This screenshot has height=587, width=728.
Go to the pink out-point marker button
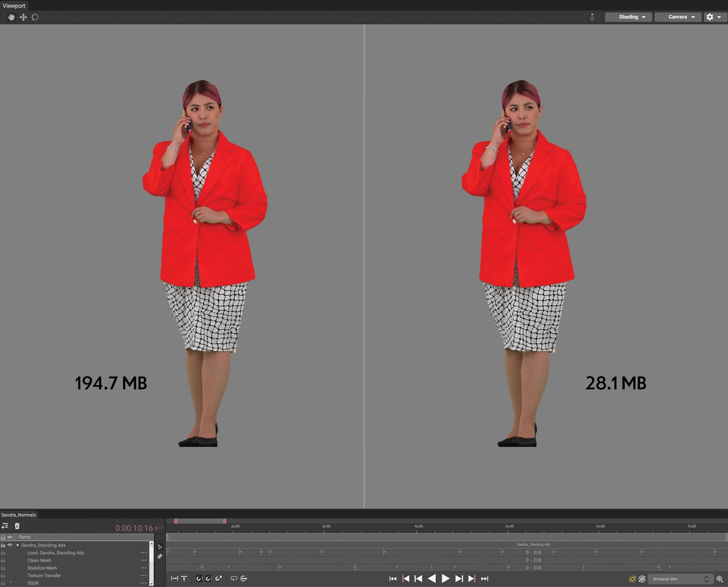[472, 579]
